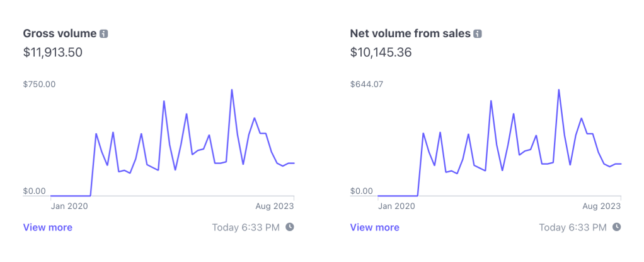
Task: Click the Jan 2020 label on the Gross volume chart
Action: click(x=69, y=206)
